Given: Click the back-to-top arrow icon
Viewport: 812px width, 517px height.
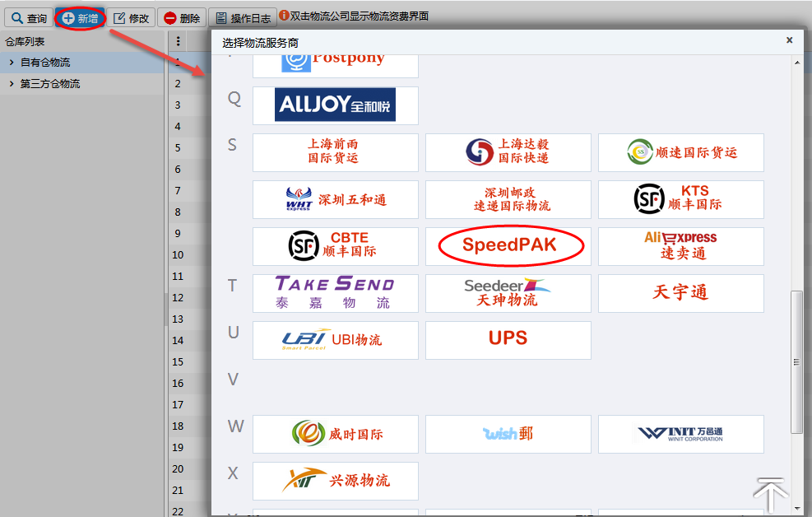Looking at the screenshot, I should click(771, 495).
